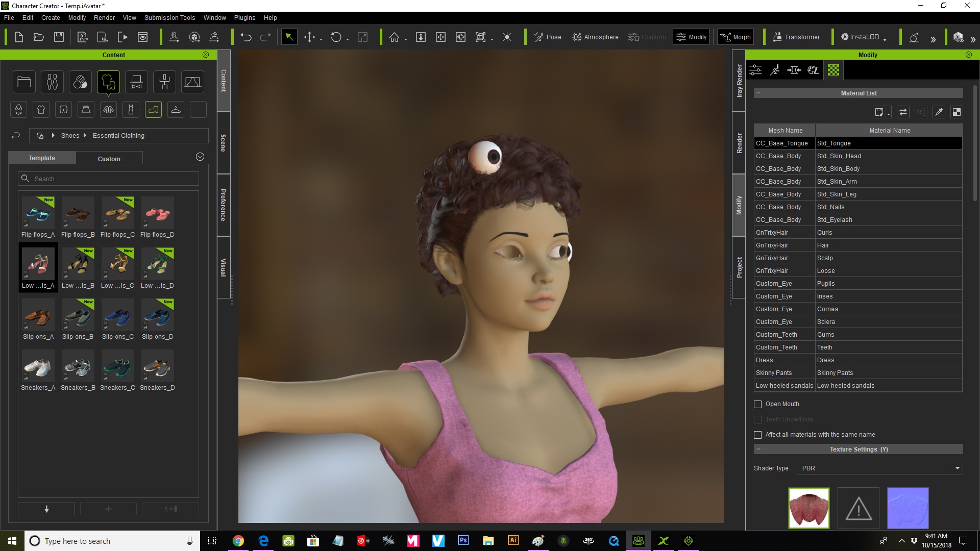Screen dimensions: 980x551
Task: Select the Rotate tool in toolbar
Action: 336,37
